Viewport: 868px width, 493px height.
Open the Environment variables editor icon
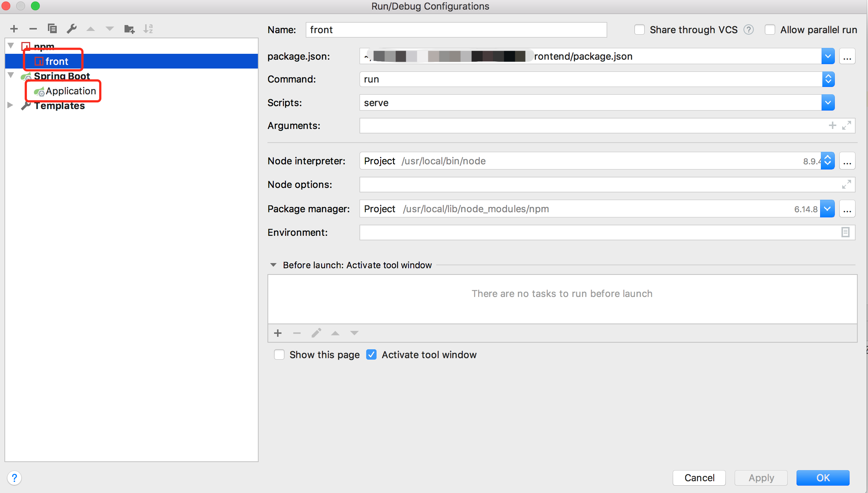tap(845, 232)
